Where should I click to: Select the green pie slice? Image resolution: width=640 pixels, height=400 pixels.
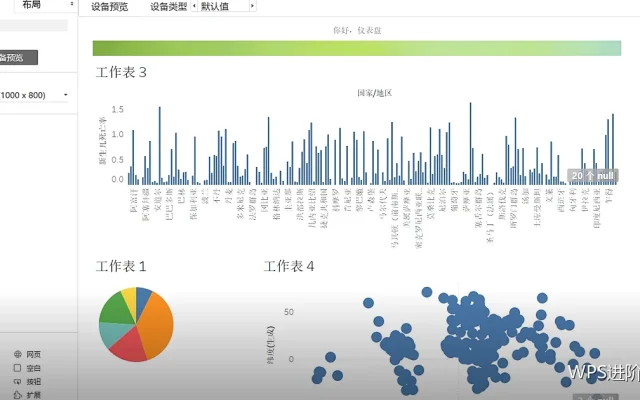coord(116,308)
